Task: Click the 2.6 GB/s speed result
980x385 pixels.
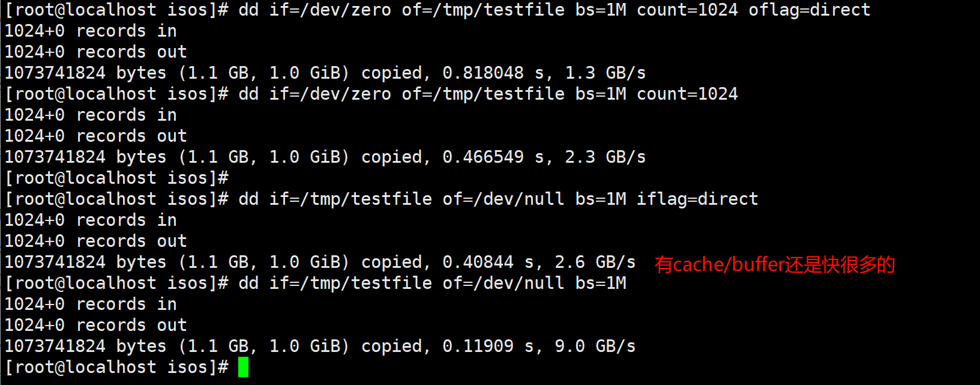Action: 595,262
